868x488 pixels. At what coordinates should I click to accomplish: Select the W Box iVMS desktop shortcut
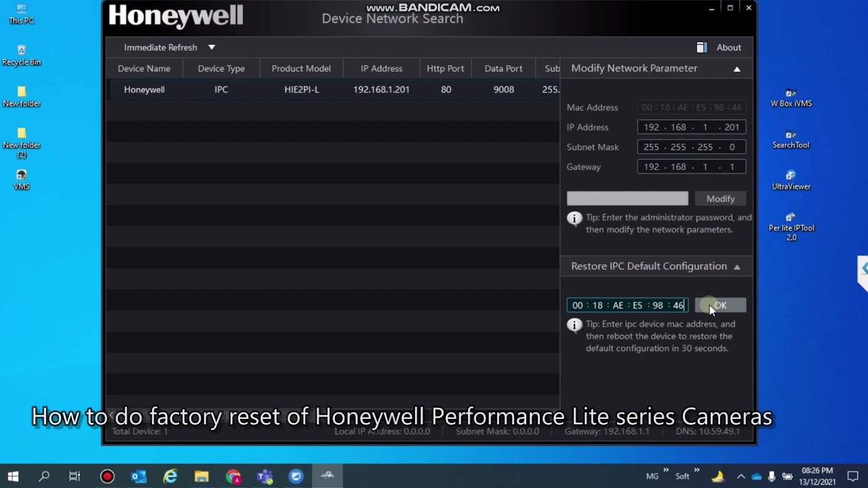[x=791, y=97]
